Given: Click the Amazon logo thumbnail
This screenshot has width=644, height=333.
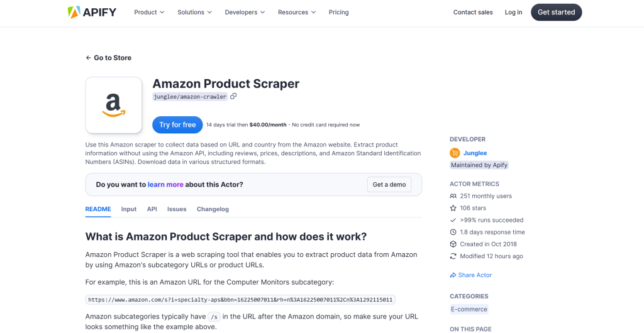Looking at the screenshot, I should click(x=113, y=105).
